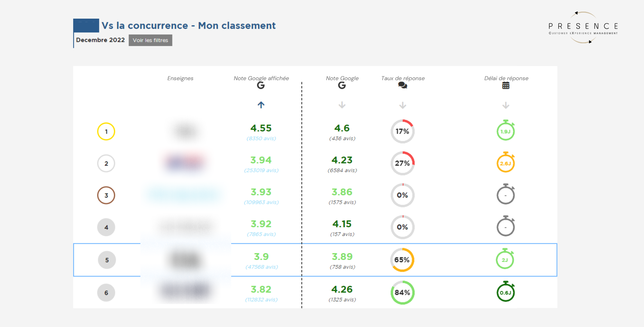Click the Decembre 2022 date label
644x327 pixels.
[100, 40]
